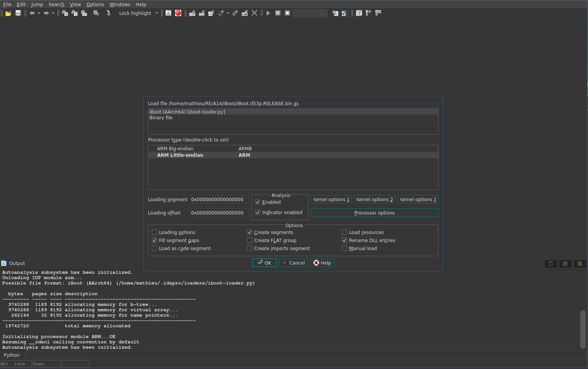Click the Cancel button in load dialog
The image size is (588, 369).
(293, 263)
